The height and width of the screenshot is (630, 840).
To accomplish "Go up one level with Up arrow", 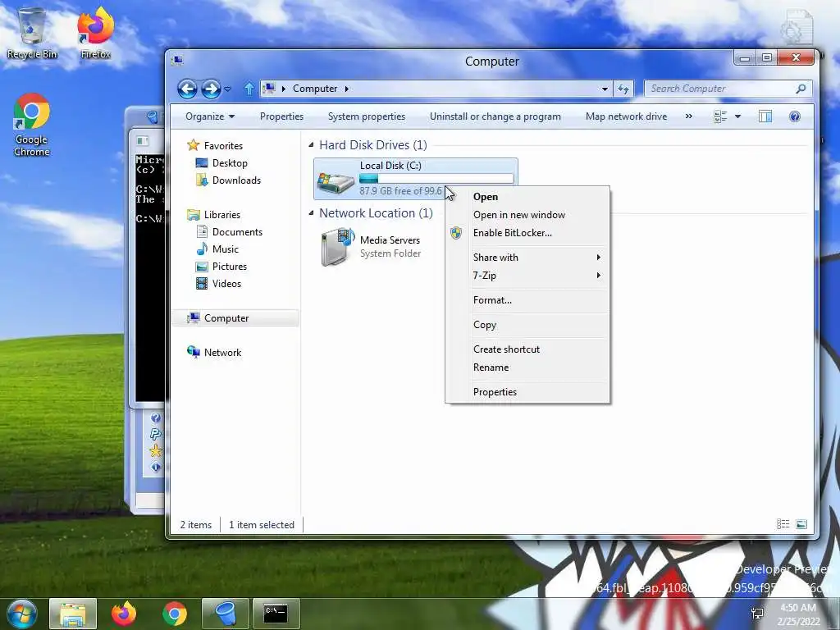I will point(249,89).
